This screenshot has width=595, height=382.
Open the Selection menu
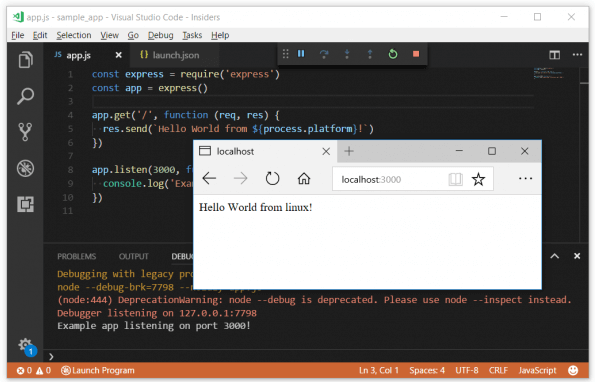[74, 35]
